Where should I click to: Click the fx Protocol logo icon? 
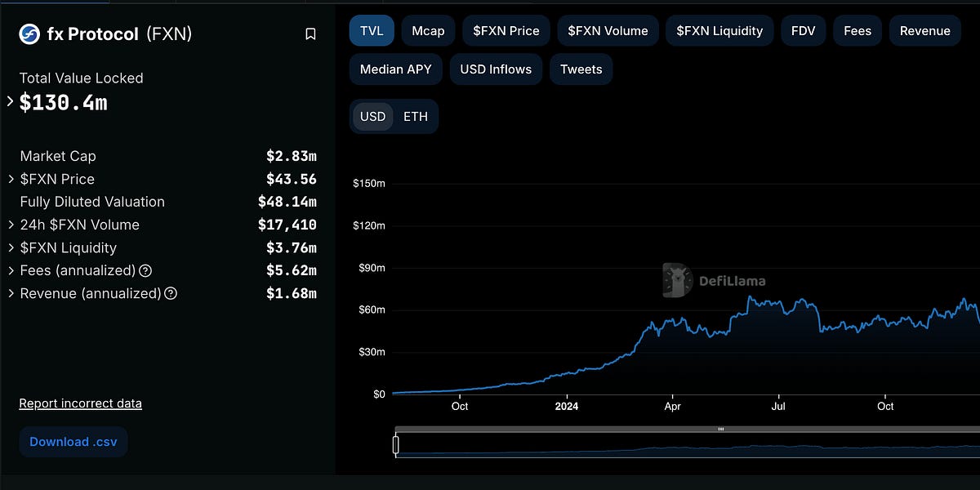click(29, 33)
